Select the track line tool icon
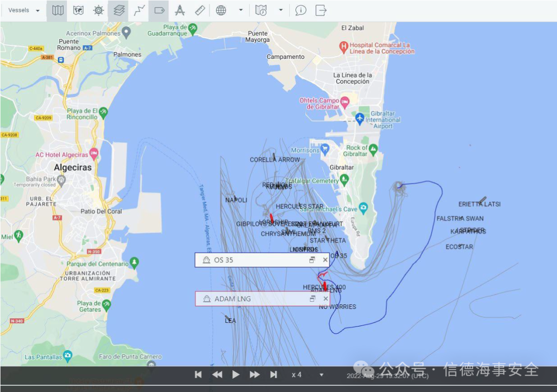Screen dimensions: 557x392 point(139,10)
